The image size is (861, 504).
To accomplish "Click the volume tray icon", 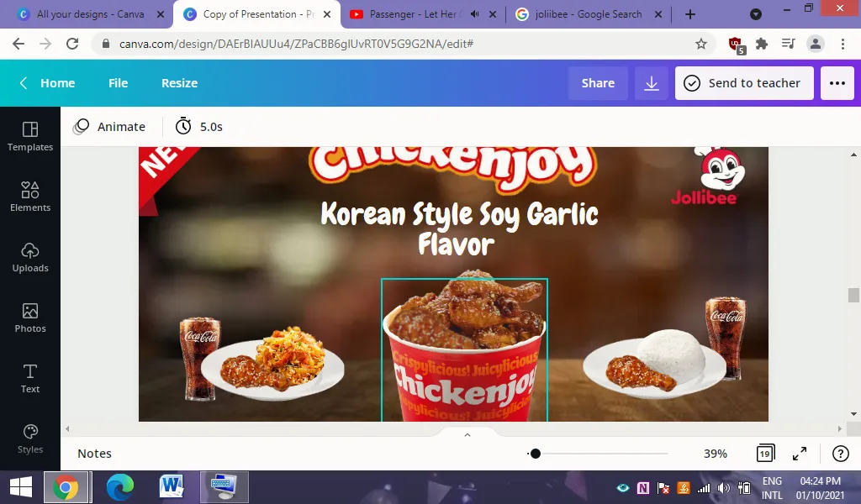I will coord(724,487).
